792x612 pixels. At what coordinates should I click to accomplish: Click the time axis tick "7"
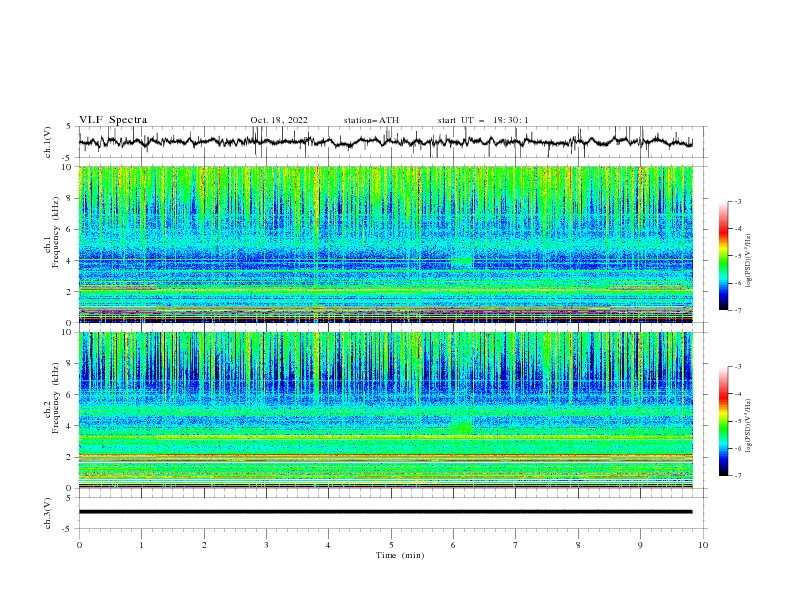(516, 545)
